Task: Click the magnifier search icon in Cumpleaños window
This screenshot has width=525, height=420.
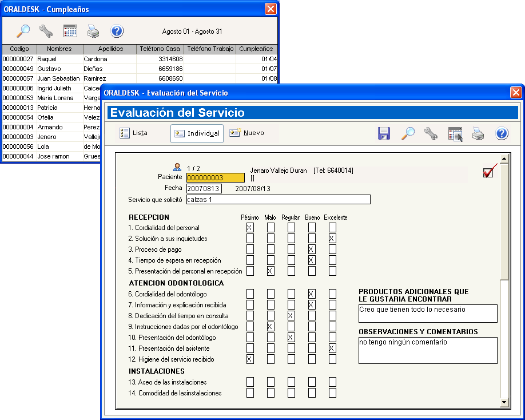Action: [23, 31]
